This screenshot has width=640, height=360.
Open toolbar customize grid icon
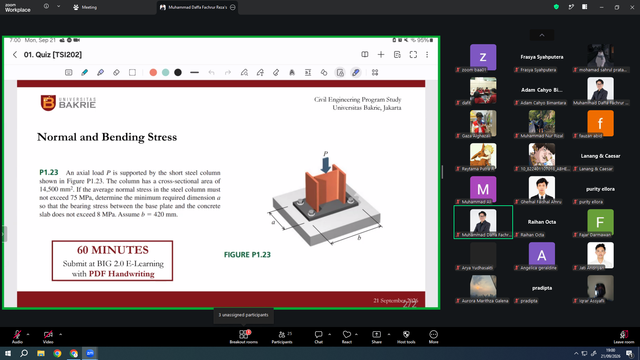375,73
